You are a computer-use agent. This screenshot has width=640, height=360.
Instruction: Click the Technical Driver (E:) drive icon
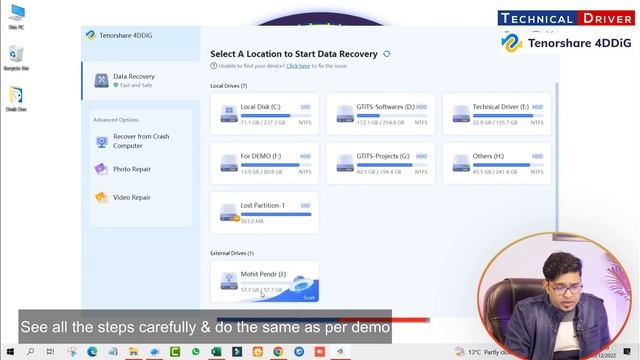[461, 114]
